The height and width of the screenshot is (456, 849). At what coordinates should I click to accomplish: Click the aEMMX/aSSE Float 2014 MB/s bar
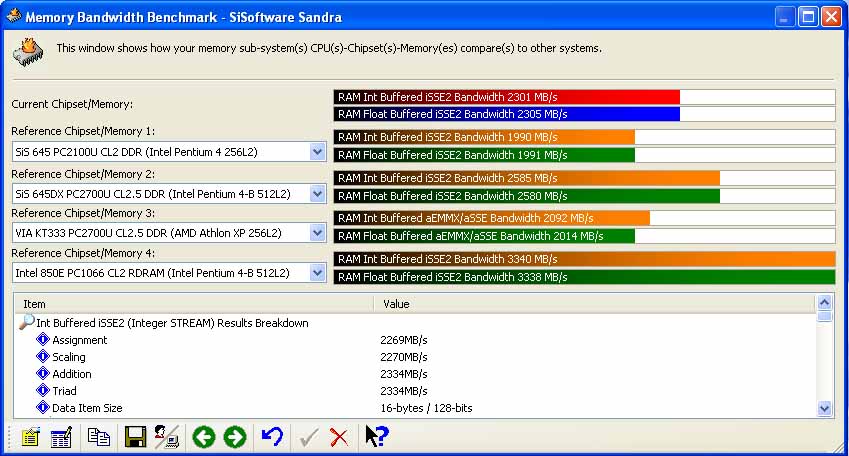click(x=484, y=236)
